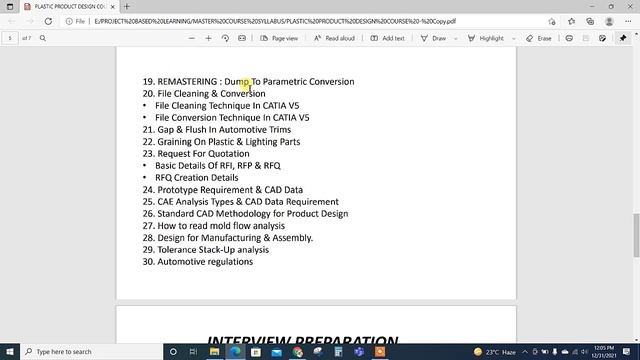Image resolution: width=640 pixels, height=360 pixels.
Task: Close the PLASTIC PRODUCT DESIGN tab
Action: (113, 7)
